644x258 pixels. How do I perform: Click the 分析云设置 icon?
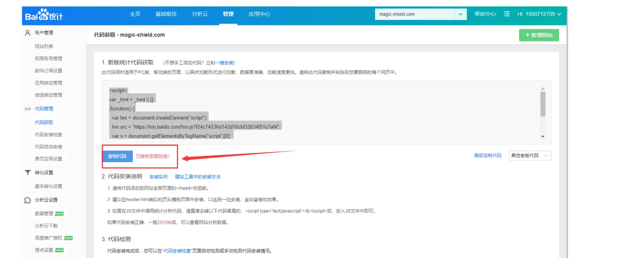[28, 200]
